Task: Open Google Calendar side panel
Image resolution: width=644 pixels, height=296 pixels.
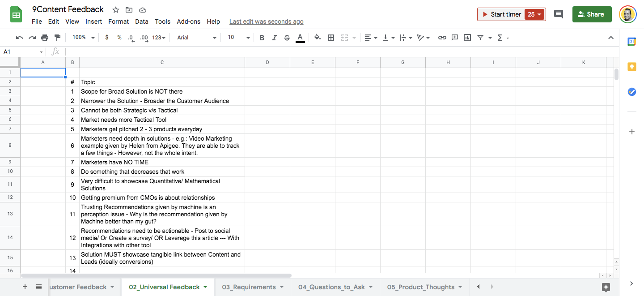Action: tap(631, 42)
